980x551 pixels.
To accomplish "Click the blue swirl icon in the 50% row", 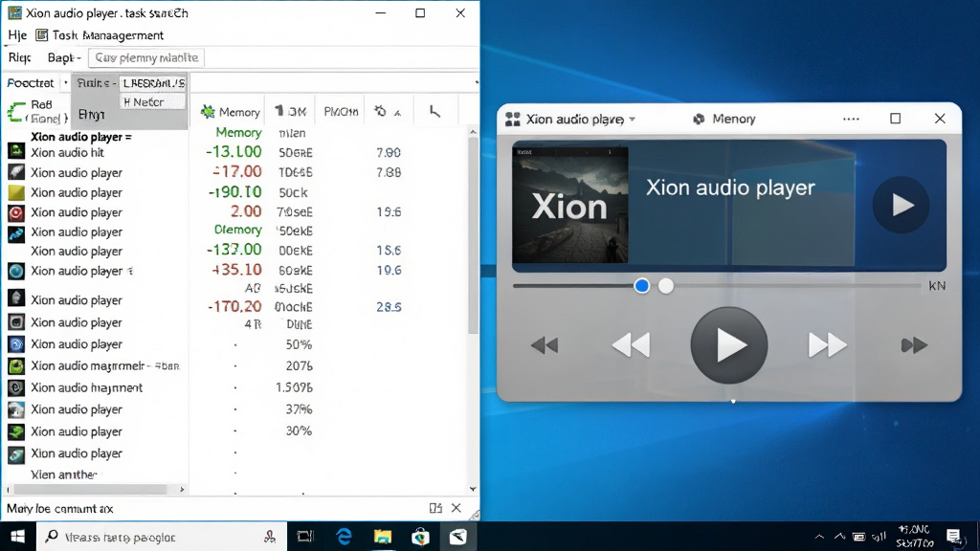I will pos(16,344).
